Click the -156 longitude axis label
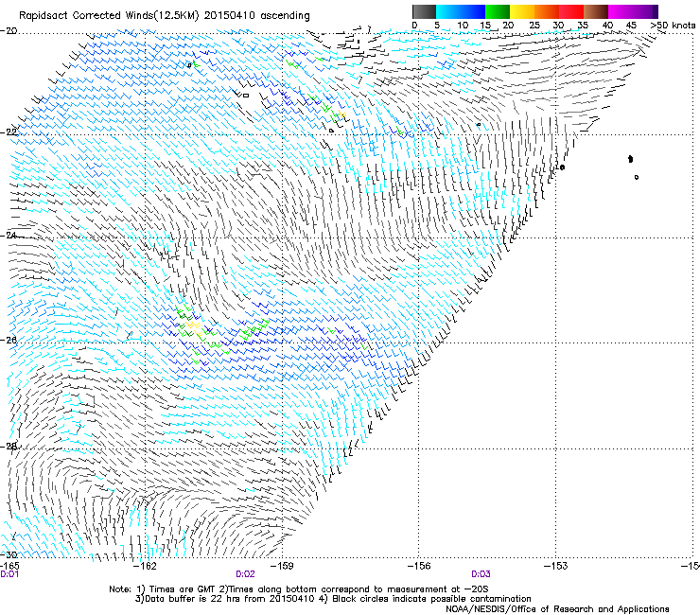 click(x=419, y=566)
